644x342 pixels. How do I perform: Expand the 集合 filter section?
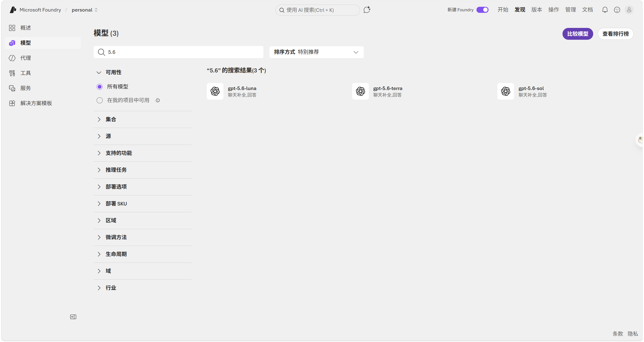click(143, 119)
